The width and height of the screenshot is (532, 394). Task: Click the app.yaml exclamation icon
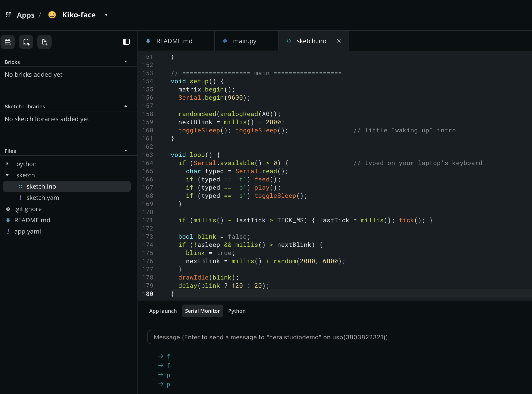coord(8,231)
